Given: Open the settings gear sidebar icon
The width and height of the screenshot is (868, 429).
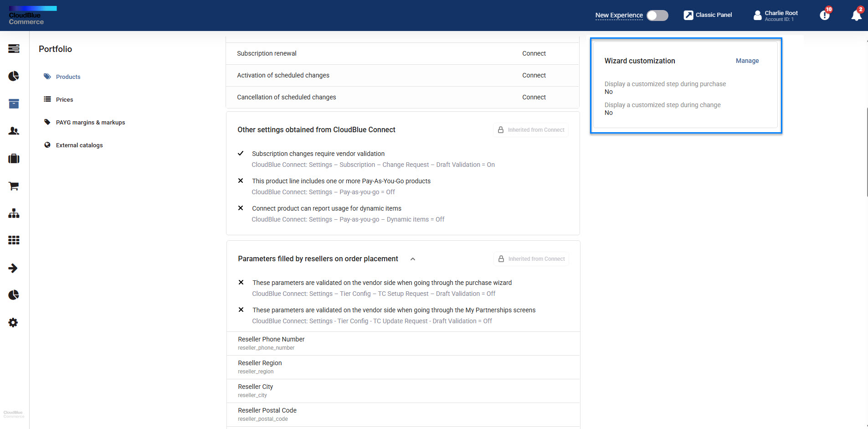Looking at the screenshot, I should tap(13, 322).
